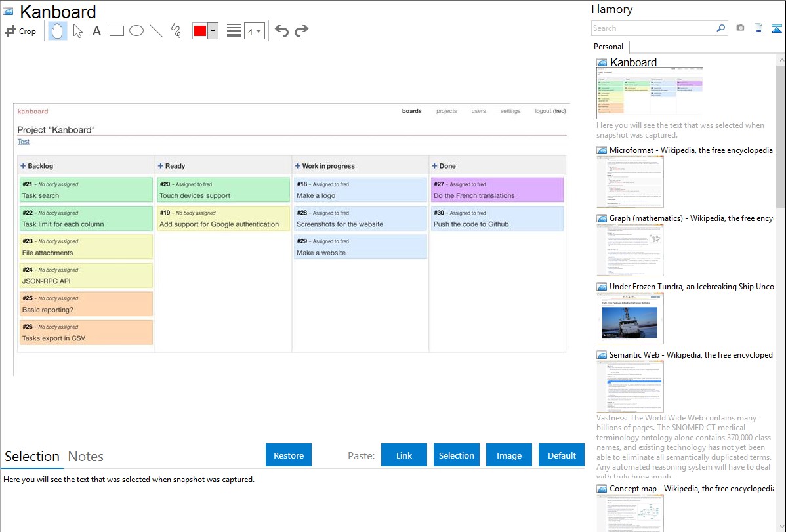Click the "settings" text in the snapshot
The image size is (786, 532).
(510, 111)
